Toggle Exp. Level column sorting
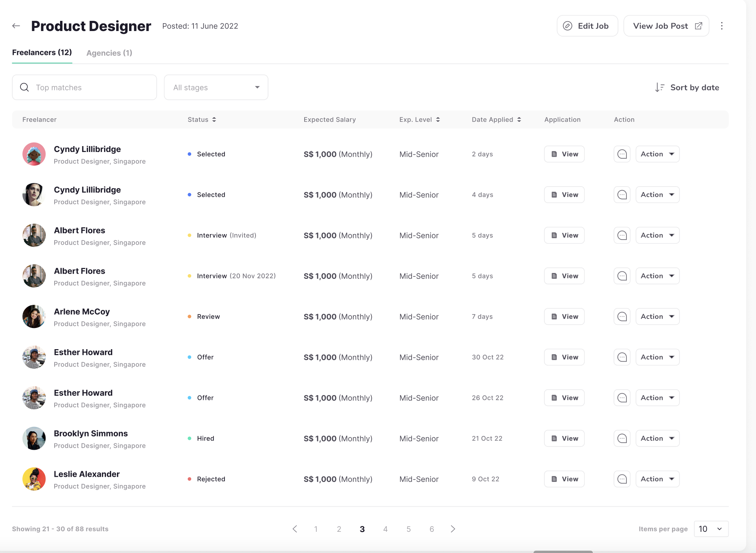Image resolution: width=756 pixels, height=553 pixels. click(438, 120)
